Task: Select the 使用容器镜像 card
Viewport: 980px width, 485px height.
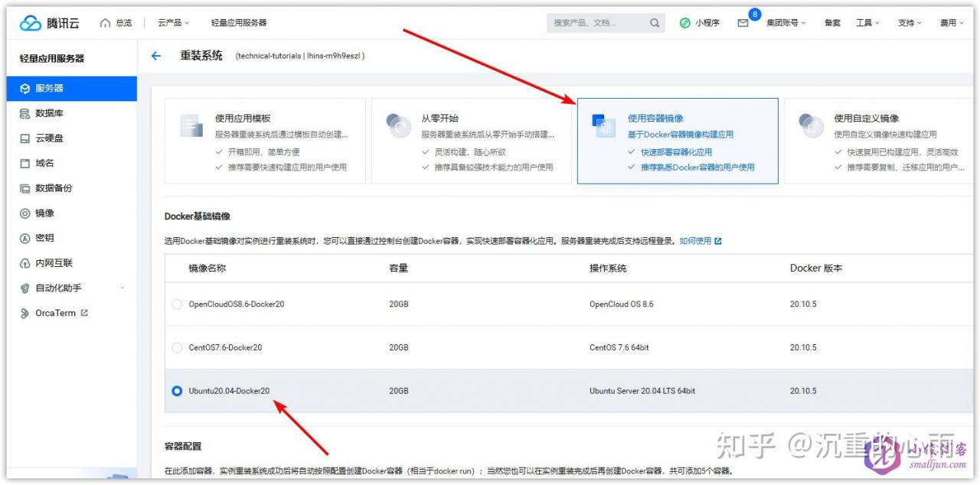Action: [678, 141]
